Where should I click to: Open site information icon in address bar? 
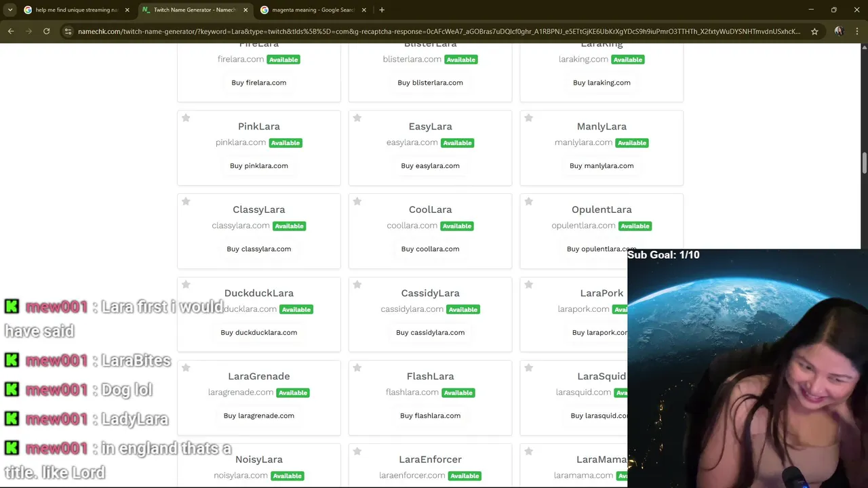68,31
